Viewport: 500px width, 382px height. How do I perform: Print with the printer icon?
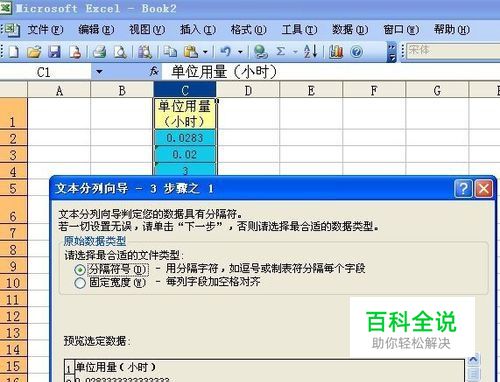[x=99, y=52]
